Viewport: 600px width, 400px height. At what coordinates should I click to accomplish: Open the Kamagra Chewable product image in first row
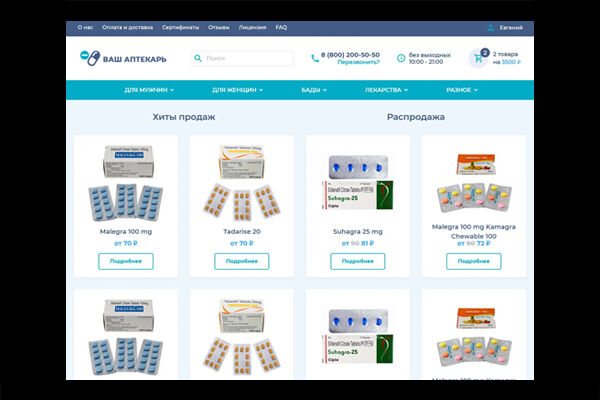474,183
